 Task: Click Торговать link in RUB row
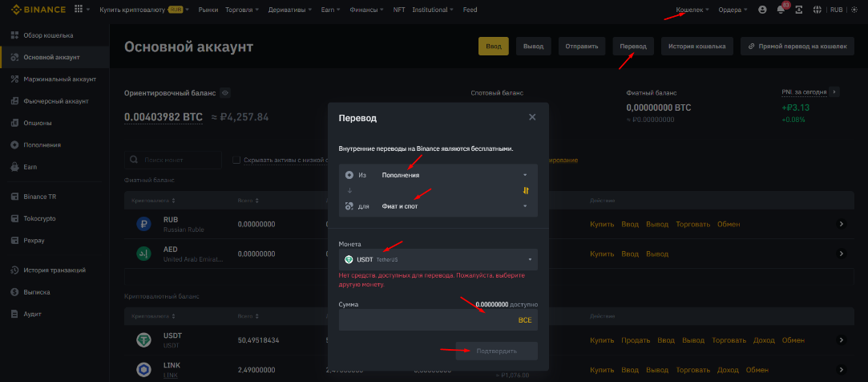coord(693,224)
